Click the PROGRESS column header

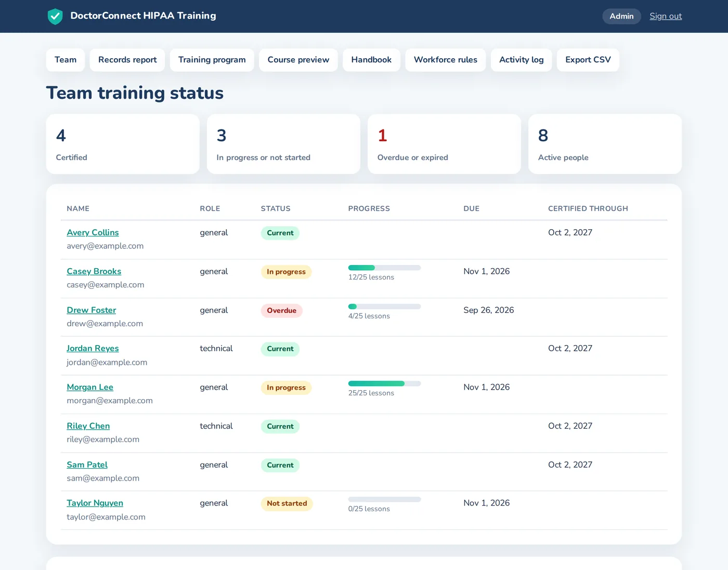pyautogui.click(x=369, y=208)
